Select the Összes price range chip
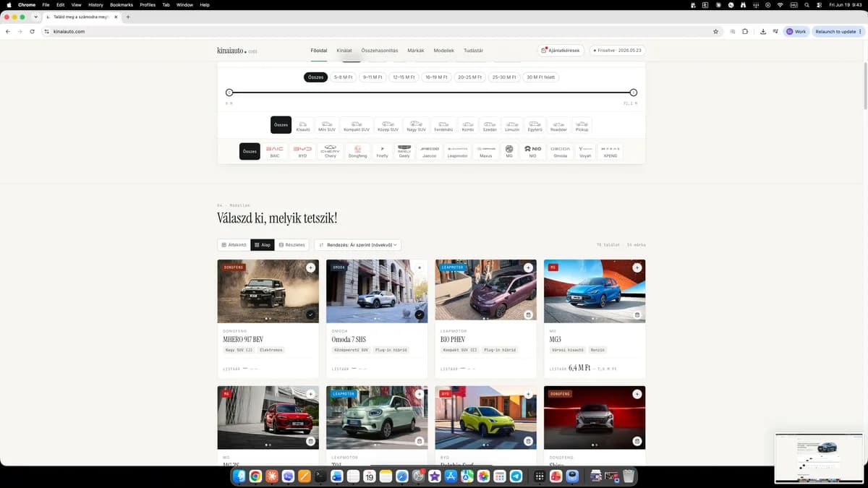868x488 pixels. [315, 77]
